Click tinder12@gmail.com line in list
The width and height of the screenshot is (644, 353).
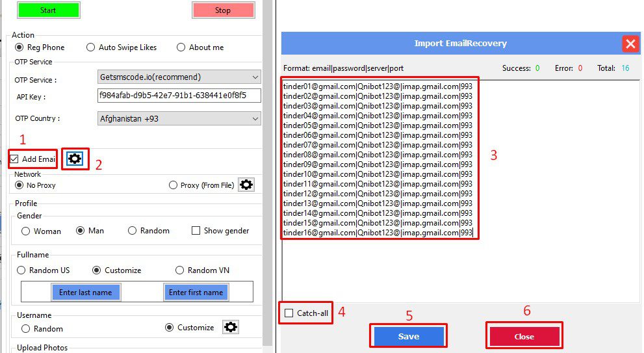(378, 194)
